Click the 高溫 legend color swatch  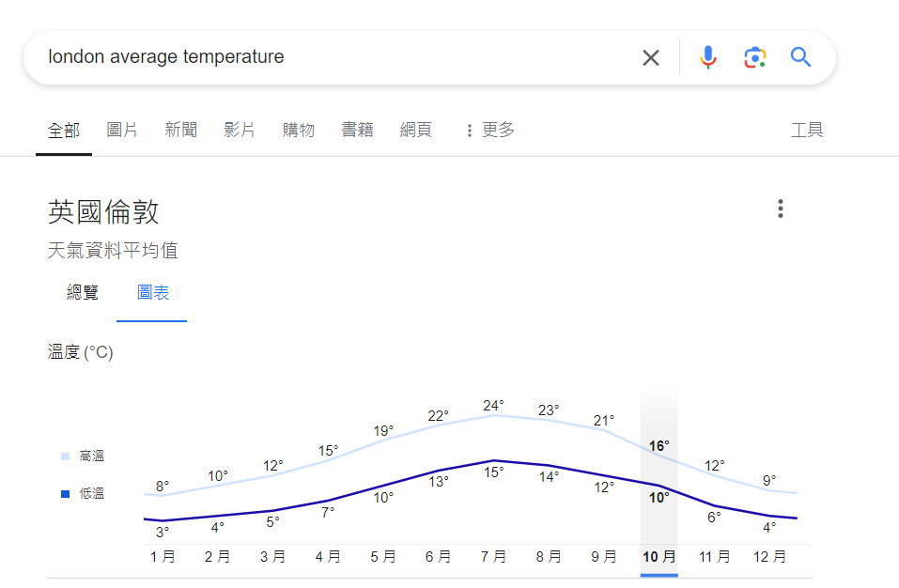[x=66, y=456]
